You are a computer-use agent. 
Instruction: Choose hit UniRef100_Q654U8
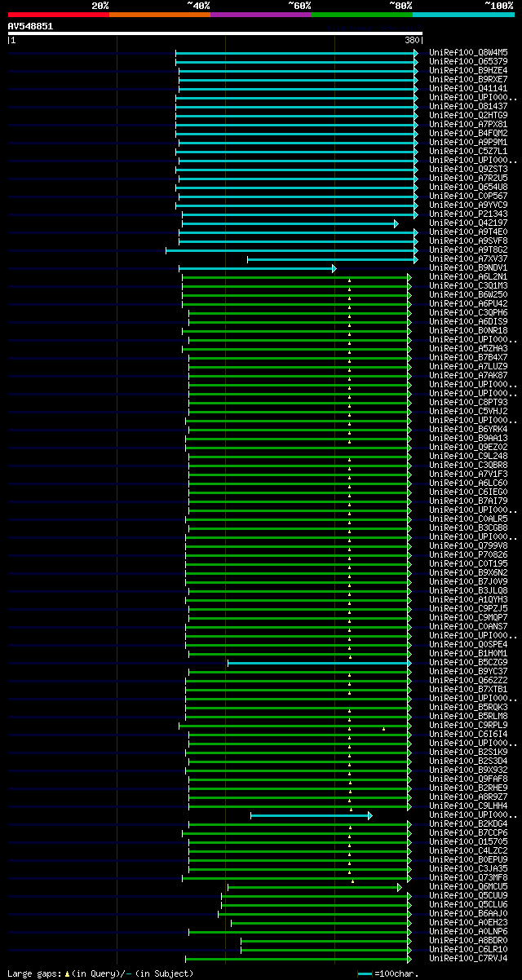(469, 187)
